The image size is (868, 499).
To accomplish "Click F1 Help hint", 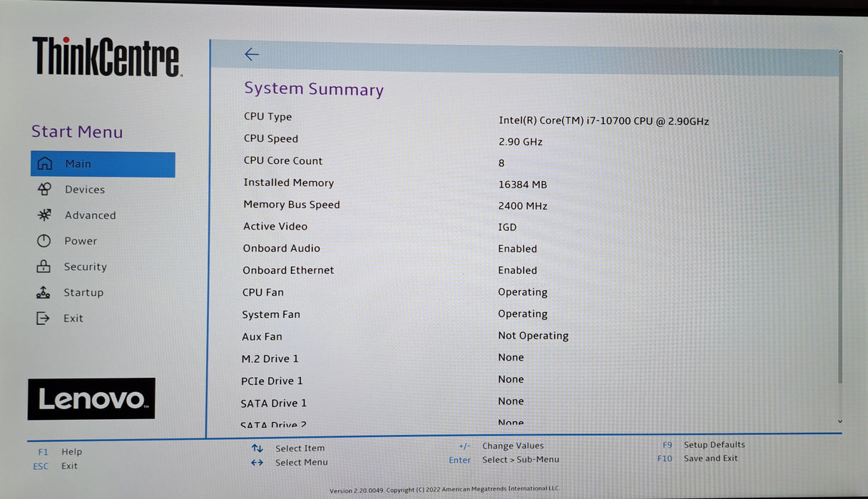I will (60, 452).
